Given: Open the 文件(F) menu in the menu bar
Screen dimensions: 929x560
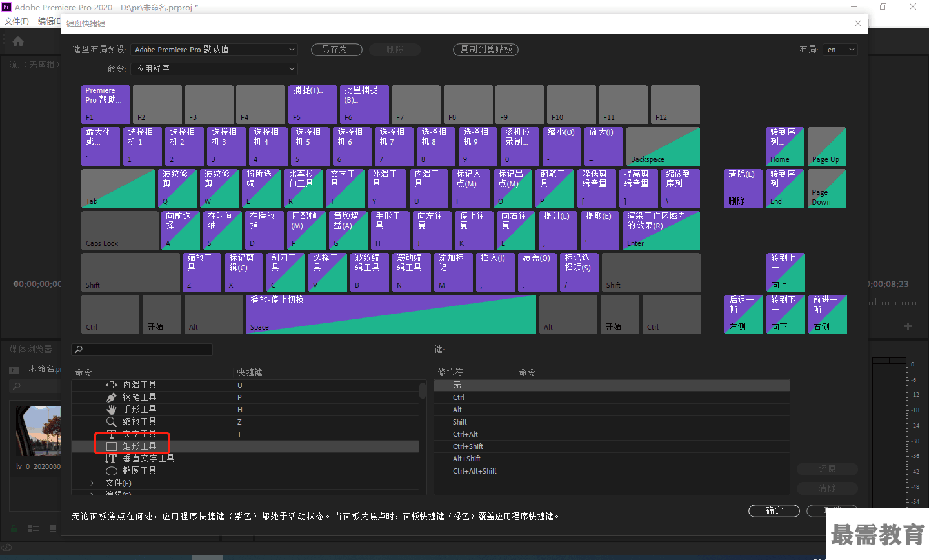Looking at the screenshot, I should [17, 21].
